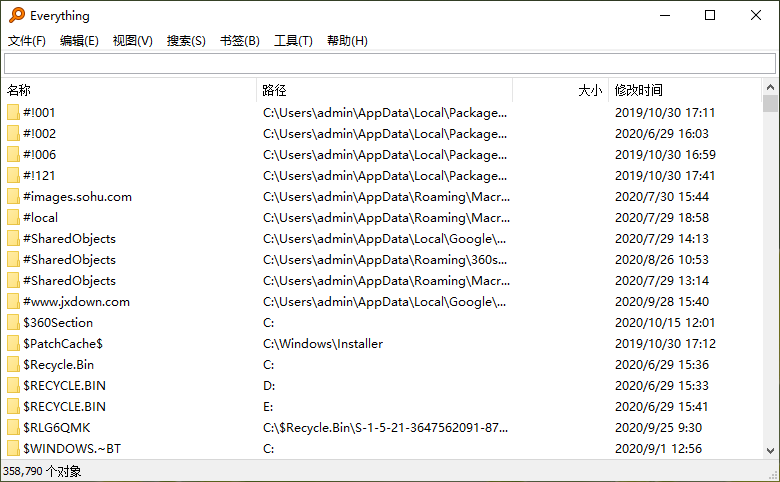Select the $WINDOWS.~BT entry
Image resolution: width=780 pixels, height=482 pixels.
[72, 449]
